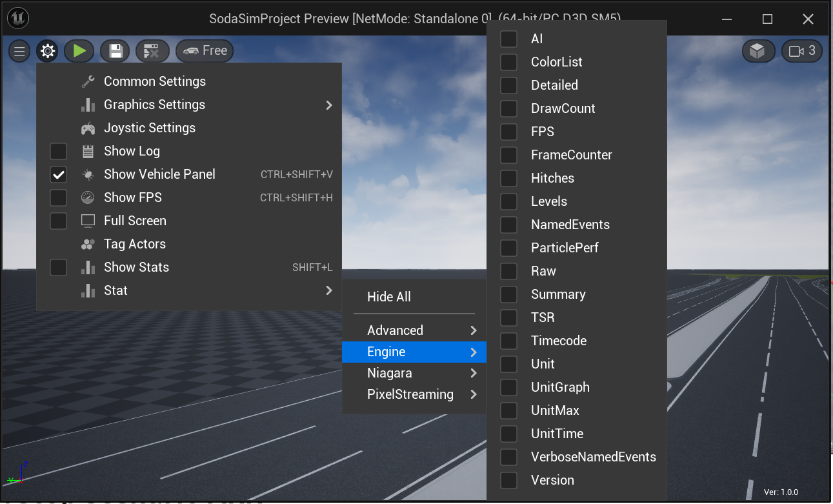Switch the Free vehicle camera mode button
This screenshot has height=504, width=833.
click(x=205, y=51)
